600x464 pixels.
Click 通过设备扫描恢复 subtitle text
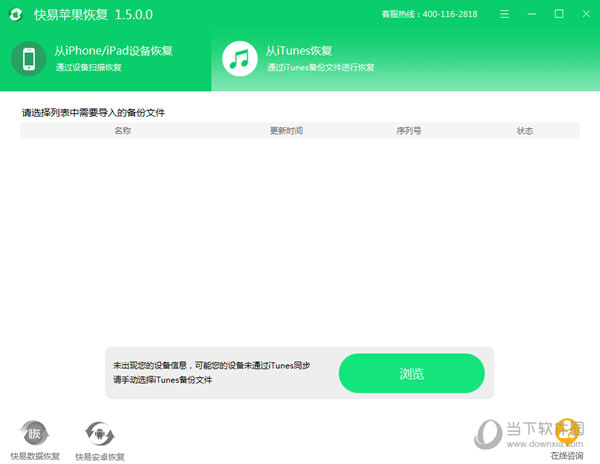[x=88, y=67]
